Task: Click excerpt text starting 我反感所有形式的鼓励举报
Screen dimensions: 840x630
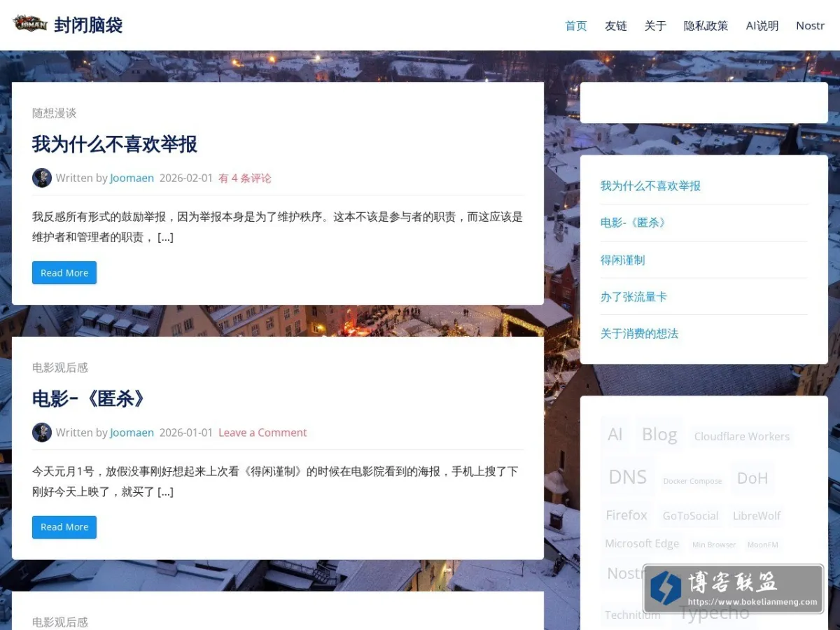Action: [277, 227]
